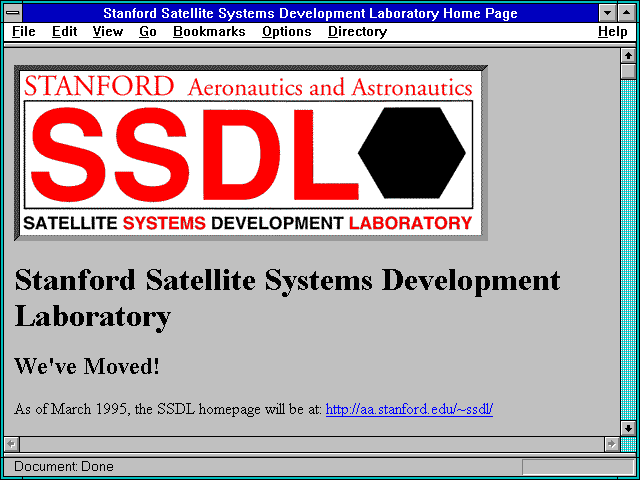640x480 pixels.
Task: Minimize the browser window
Action: coord(608,13)
